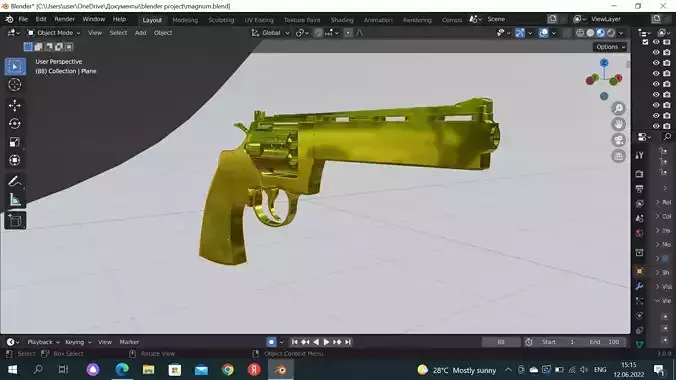Open the File menu

[x=23, y=19]
